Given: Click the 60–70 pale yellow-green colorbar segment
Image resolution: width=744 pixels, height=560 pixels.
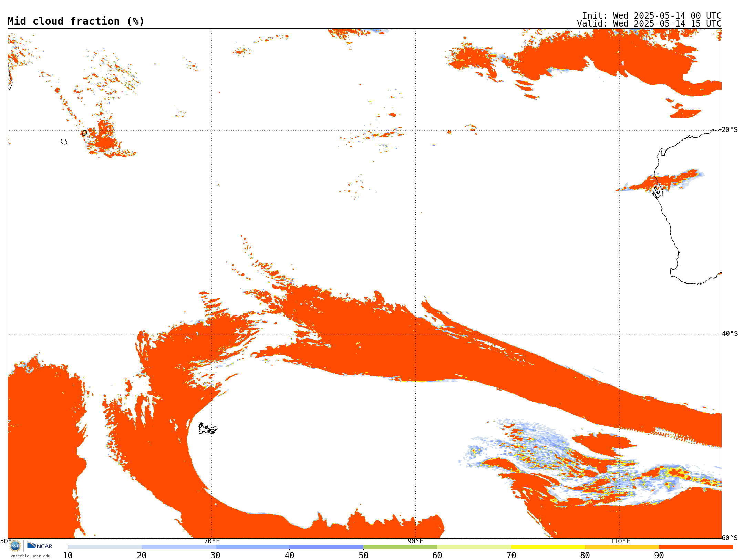Looking at the screenshot, I should (474, 547).
